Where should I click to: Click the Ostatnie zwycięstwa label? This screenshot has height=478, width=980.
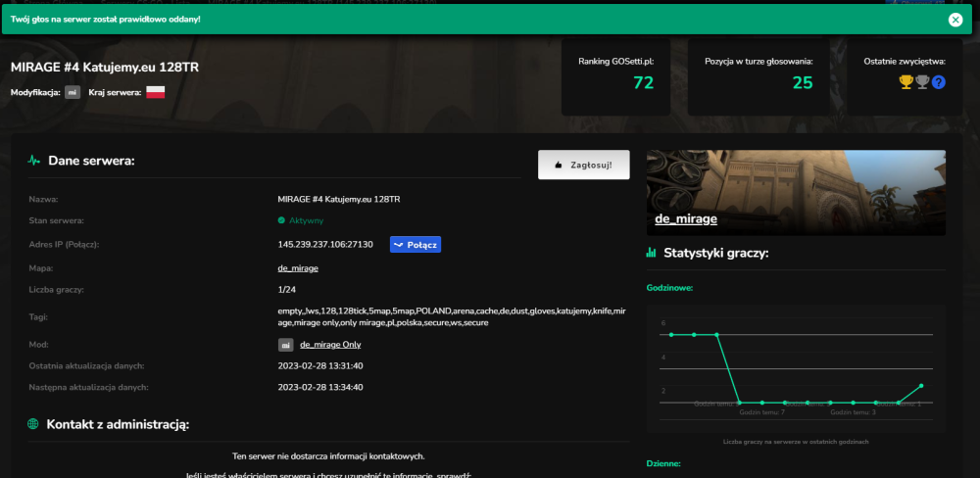(x=905, y=62)
